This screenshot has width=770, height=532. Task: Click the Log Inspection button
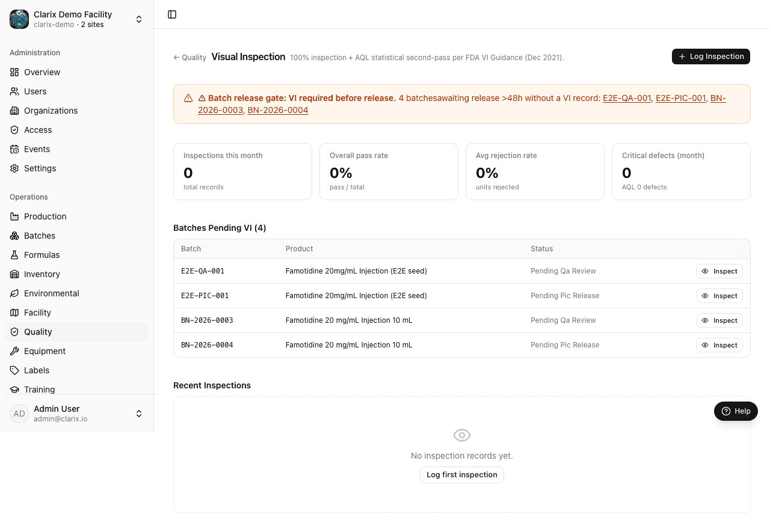pyautogui.click(x=711, y=57)
